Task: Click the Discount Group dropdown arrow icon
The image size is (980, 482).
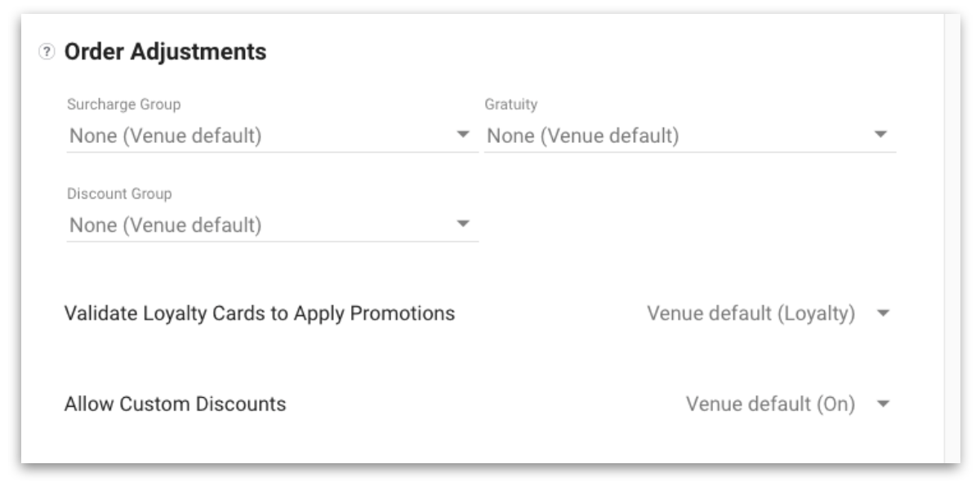Action: pos(463,224)
